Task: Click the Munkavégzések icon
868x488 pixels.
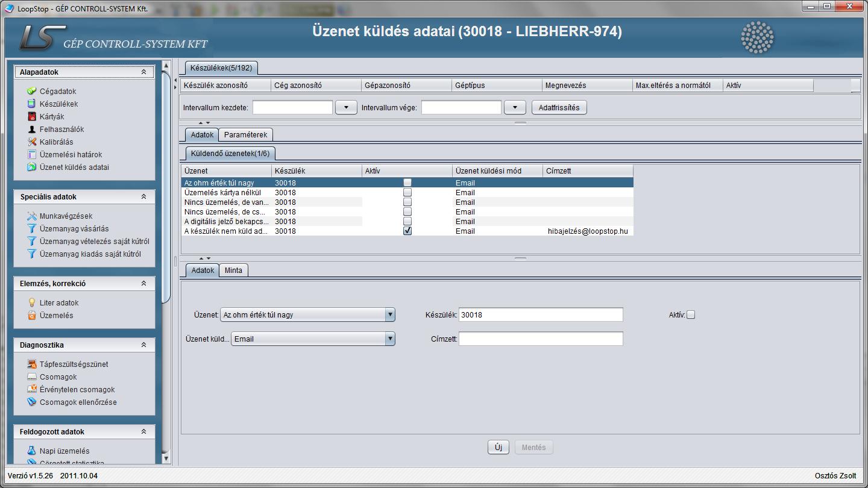Action: 32,216
